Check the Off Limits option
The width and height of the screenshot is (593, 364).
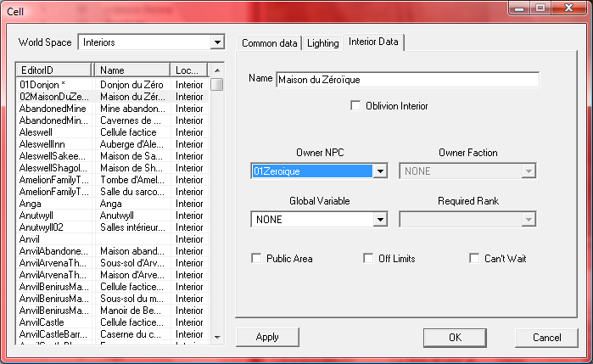point(368,258)
